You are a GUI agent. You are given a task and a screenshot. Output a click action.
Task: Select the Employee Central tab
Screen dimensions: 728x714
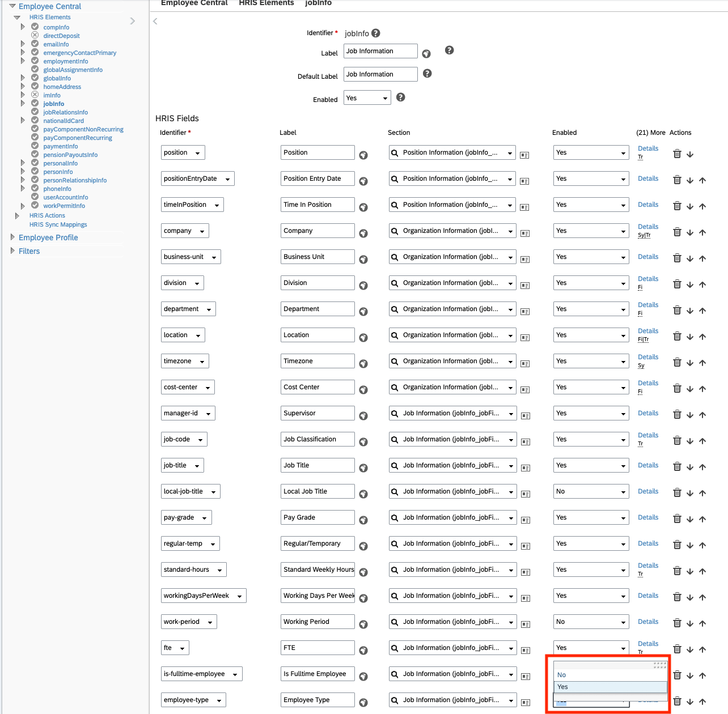coord(194,3)
